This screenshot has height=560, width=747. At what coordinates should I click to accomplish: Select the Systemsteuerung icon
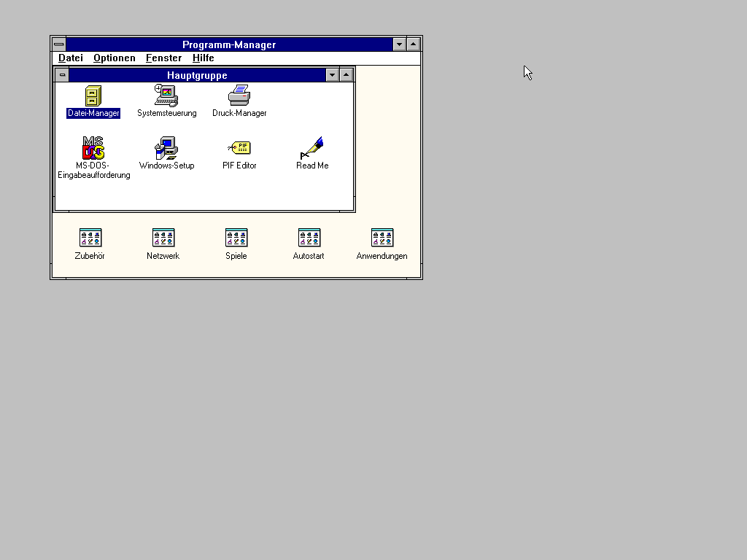tap(166, 96)
